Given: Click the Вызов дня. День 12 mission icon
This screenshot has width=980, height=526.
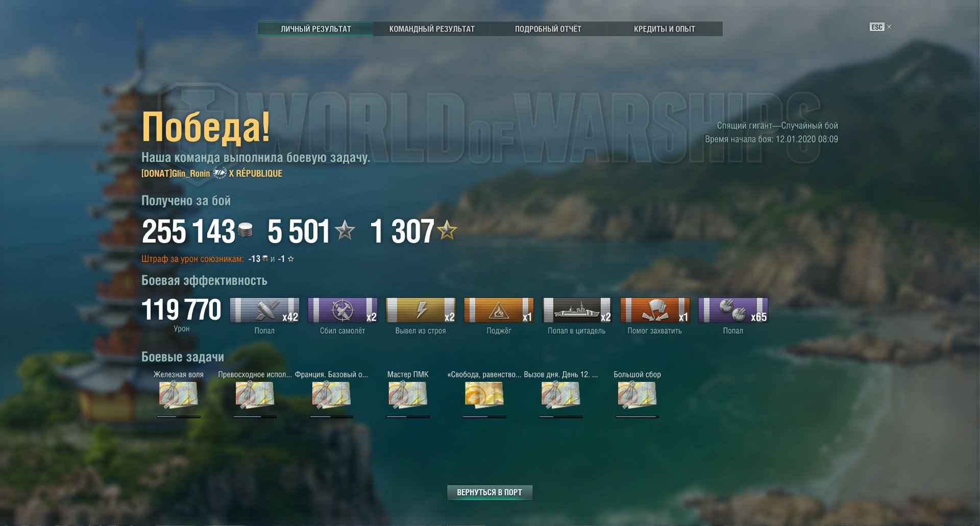Looking at the screenshot, I should (x=560, y=395).
